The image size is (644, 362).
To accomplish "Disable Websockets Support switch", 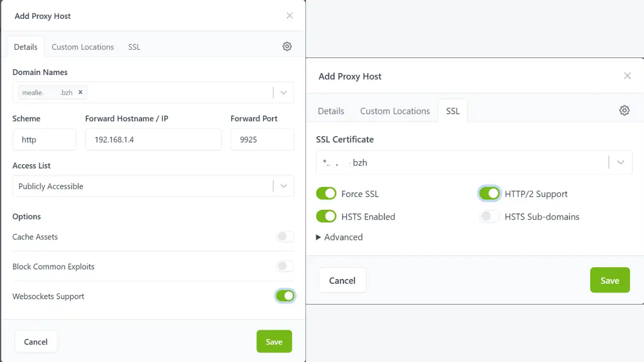I will point(285,296).
